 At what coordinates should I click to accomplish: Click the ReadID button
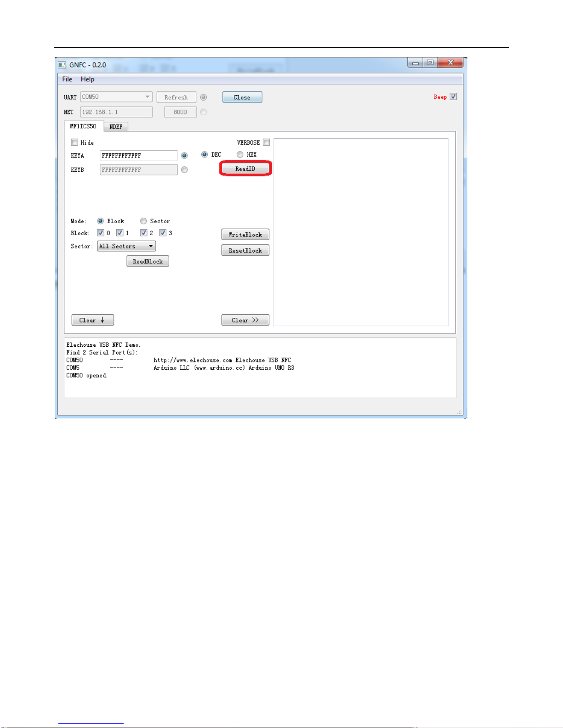245,169
